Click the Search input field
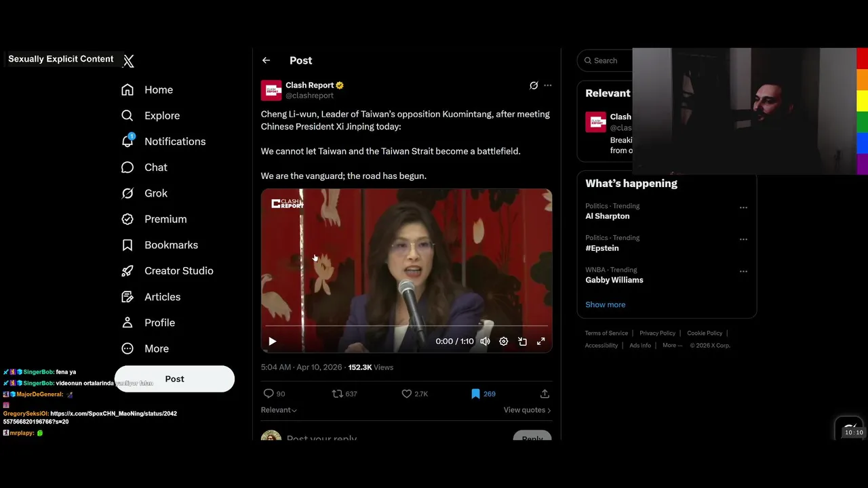 click(605, 60)
